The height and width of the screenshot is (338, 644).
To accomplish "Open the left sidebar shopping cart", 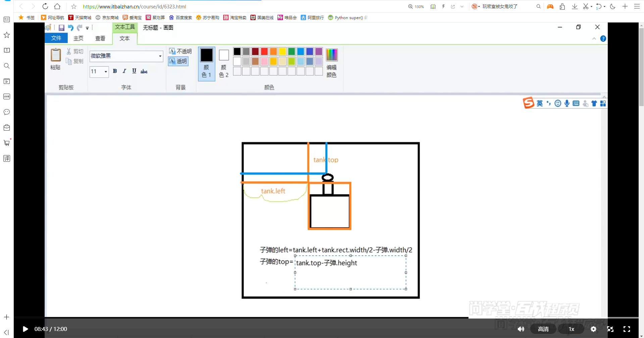I will [x=7, y=143].
